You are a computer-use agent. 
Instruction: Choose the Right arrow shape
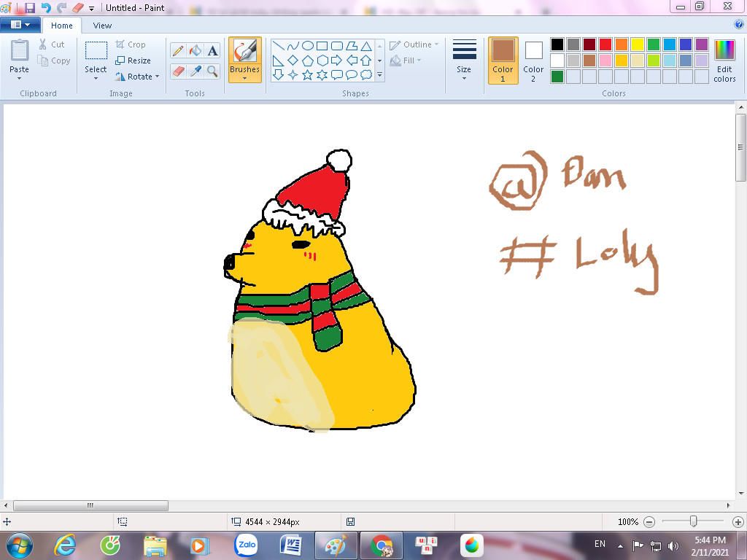click(337, 61)
